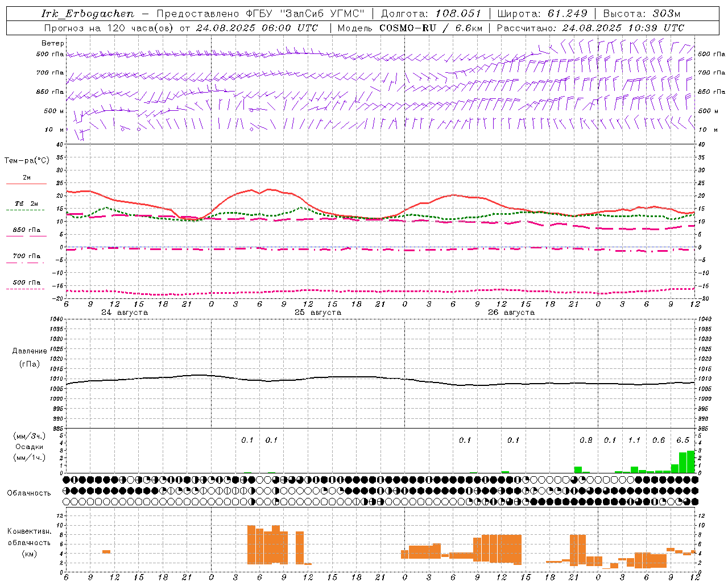The image size is (728, 582).
Task: Select Рассчитано: 24.08.2025 10:39 UTC text
Action: (x=590, y=28)
